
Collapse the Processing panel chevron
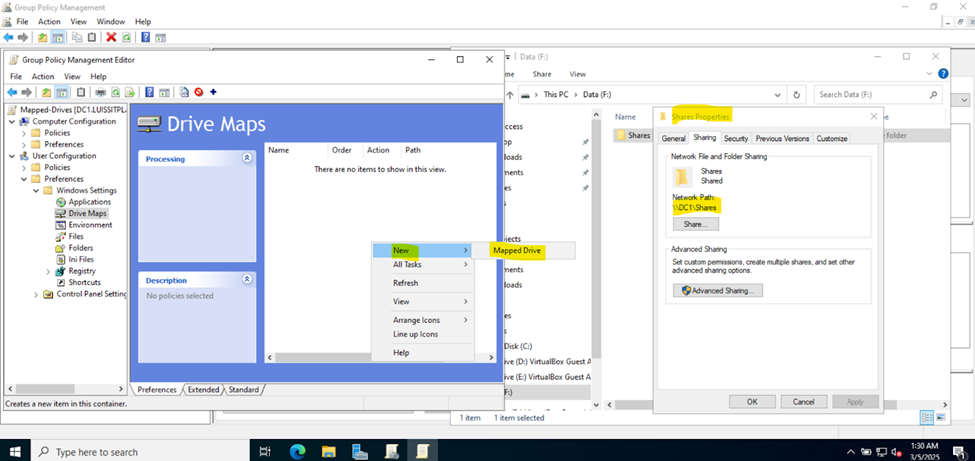[247, 158]
